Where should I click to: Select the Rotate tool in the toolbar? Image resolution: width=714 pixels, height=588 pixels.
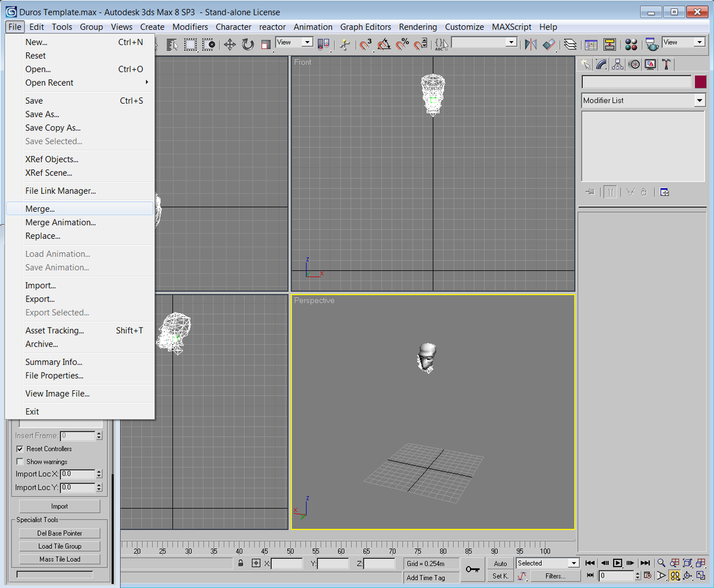click(248, 44)
